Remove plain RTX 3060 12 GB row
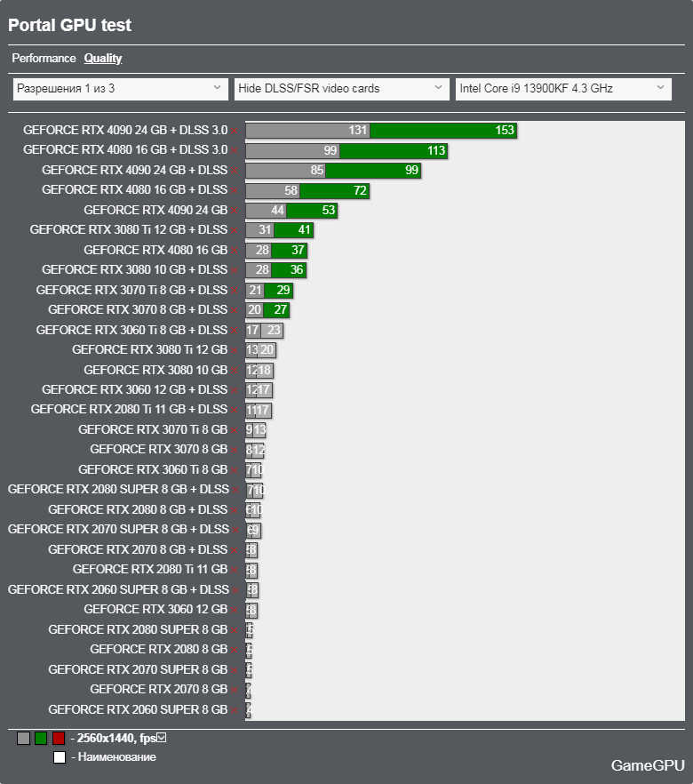Image resolution: width=693 pixels, height=784 pixels. [x=235, y=610]
